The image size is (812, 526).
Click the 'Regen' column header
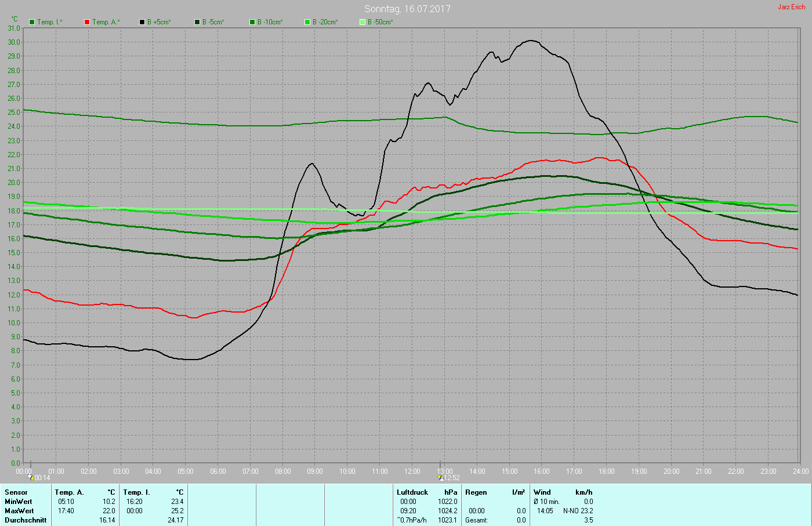coord(476,492)
